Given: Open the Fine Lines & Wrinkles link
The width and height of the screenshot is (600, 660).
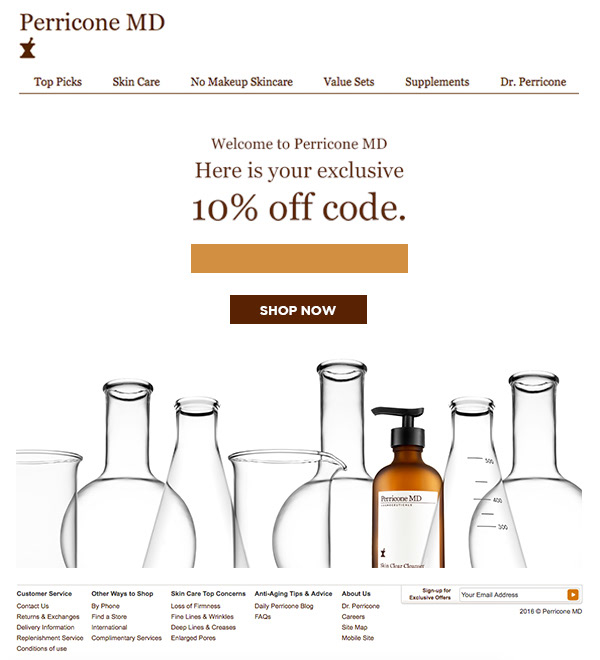Looking at the screenshot, I should [202, 617].
